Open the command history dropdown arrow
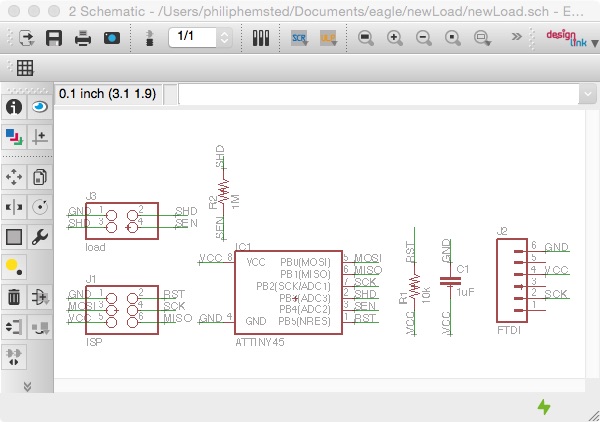Image resolution: width=600 pixels, height=422 pixels. click(588, 94)
